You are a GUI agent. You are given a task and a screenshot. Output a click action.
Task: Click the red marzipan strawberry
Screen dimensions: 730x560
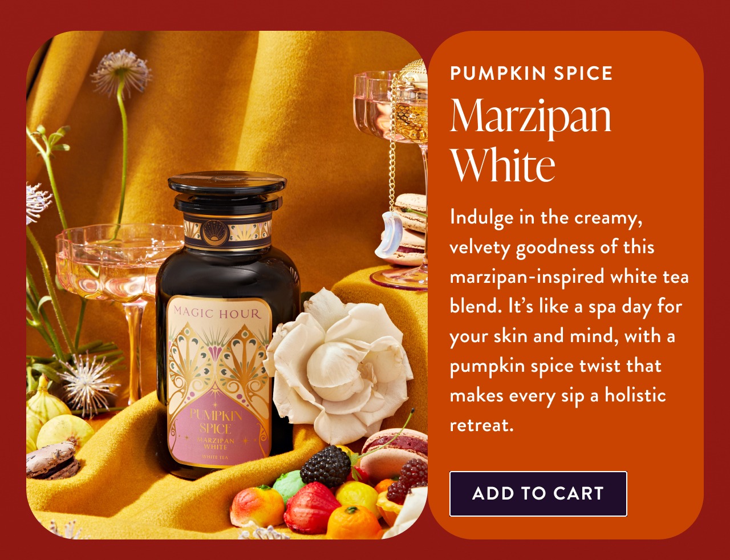pos(311,506)
